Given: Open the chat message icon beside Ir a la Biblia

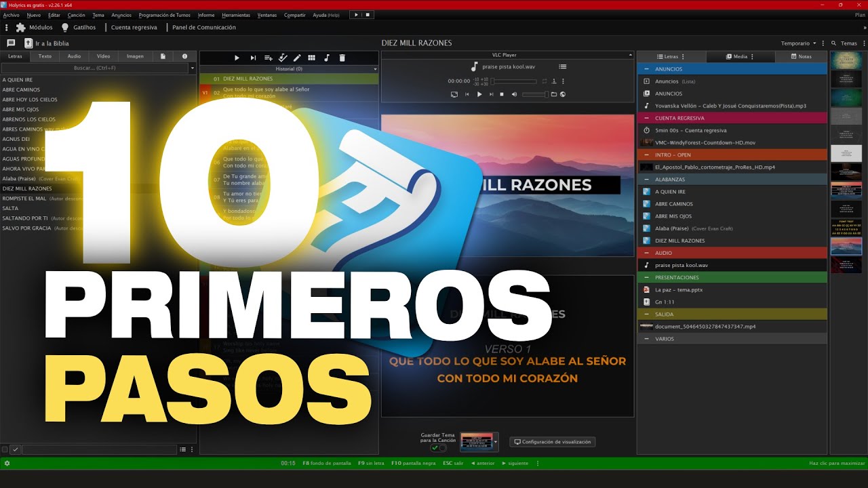Looking at the screenshot, I should pos(11,43).
